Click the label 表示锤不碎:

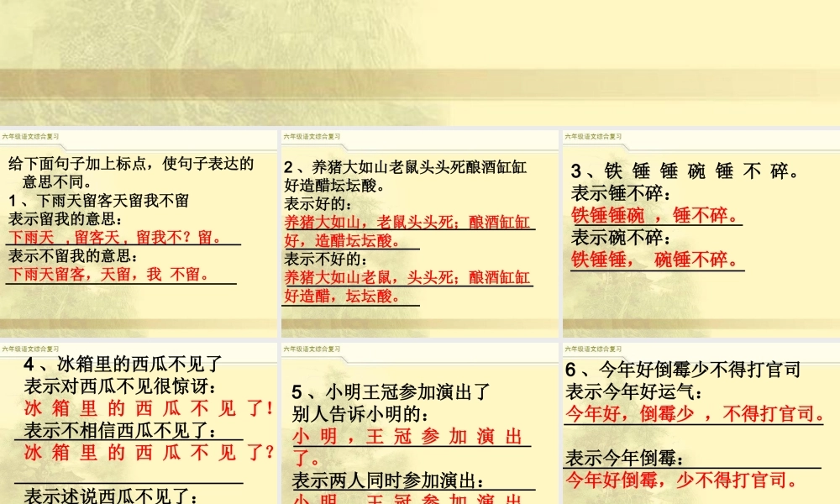point(621,193)
